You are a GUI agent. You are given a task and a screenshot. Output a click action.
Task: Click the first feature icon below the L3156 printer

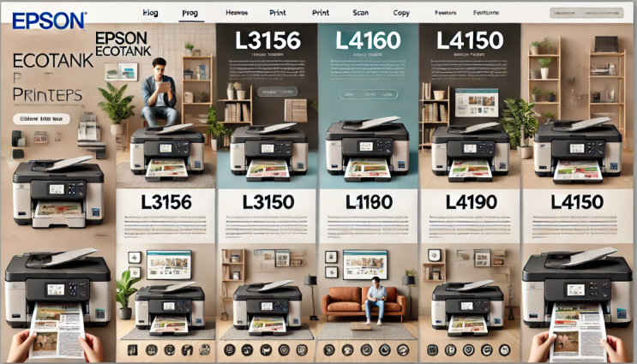132,349
